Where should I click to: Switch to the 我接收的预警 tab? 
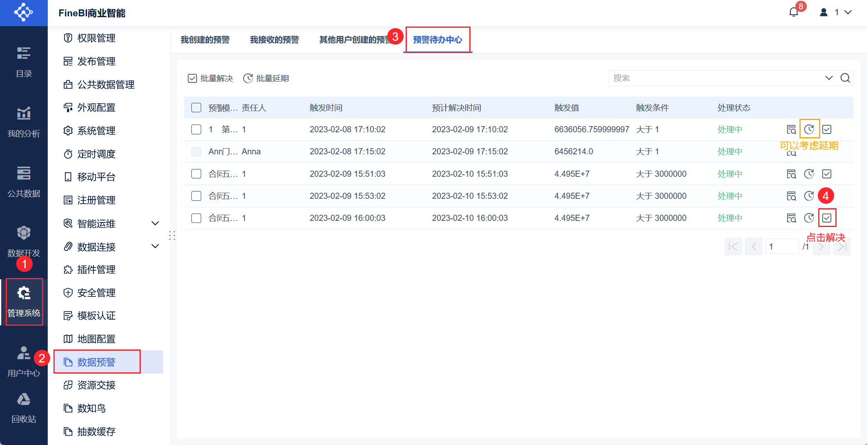point(274,40)
